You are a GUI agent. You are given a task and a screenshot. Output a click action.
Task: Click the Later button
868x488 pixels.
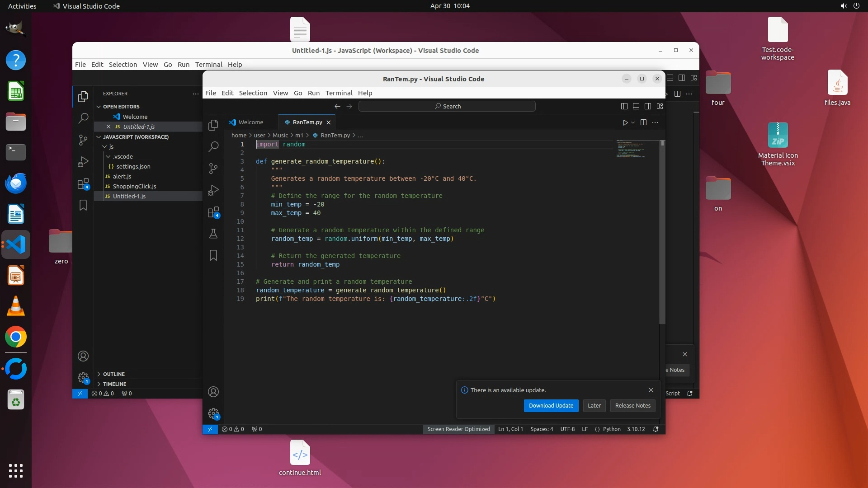tap(594, 406)
